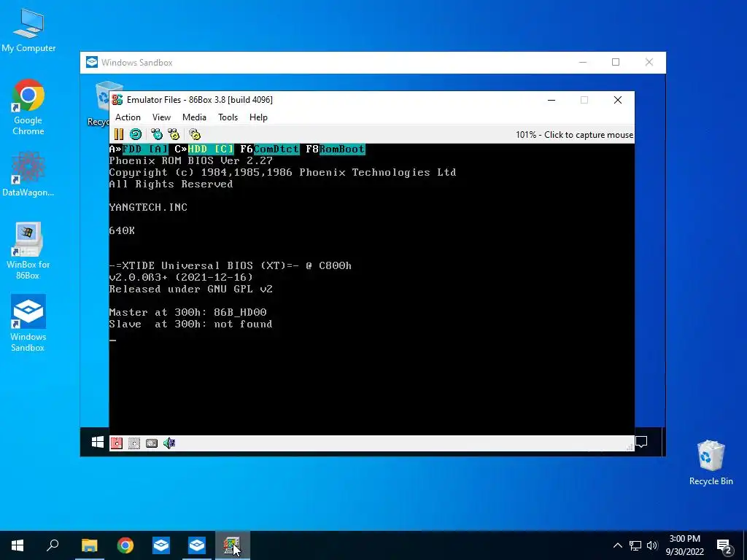Select WinBox for 86Box desktop shortcut
747x560 pixels.
click(28, 251)
